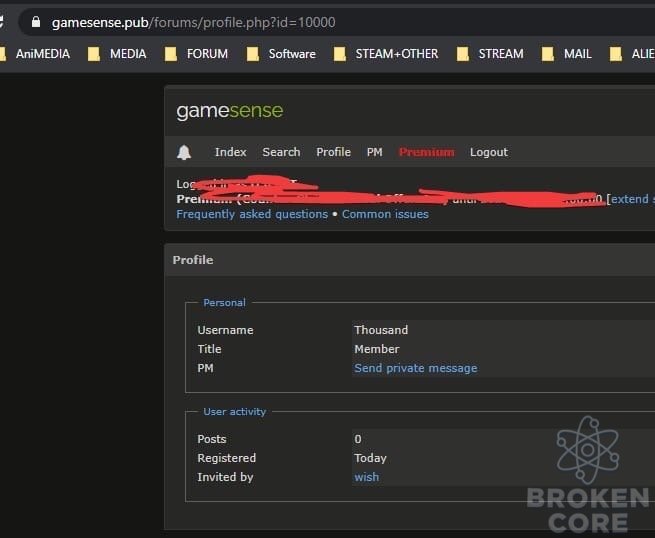Click the Profile section heading

click(x=193, y=260)
